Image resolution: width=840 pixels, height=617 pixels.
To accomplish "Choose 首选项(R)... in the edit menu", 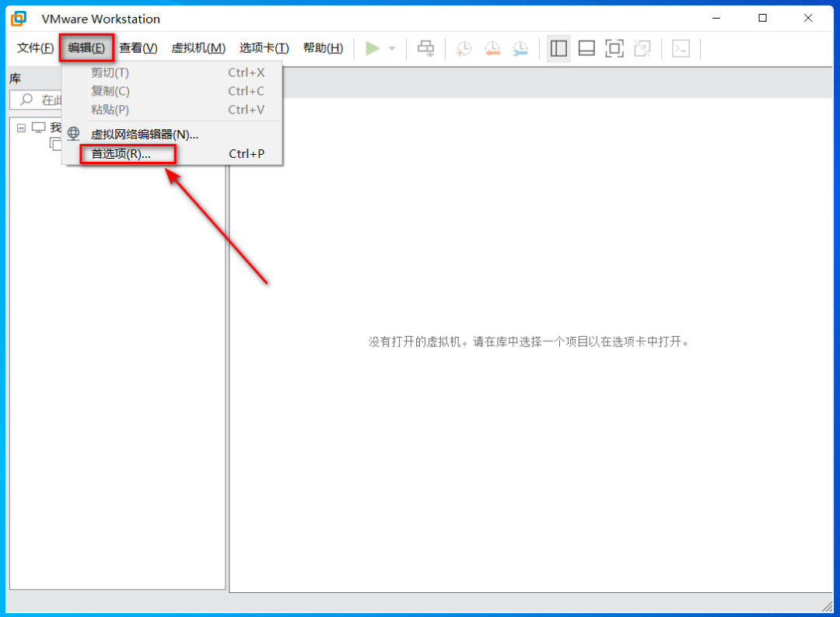I will click(x=171, y=154).
